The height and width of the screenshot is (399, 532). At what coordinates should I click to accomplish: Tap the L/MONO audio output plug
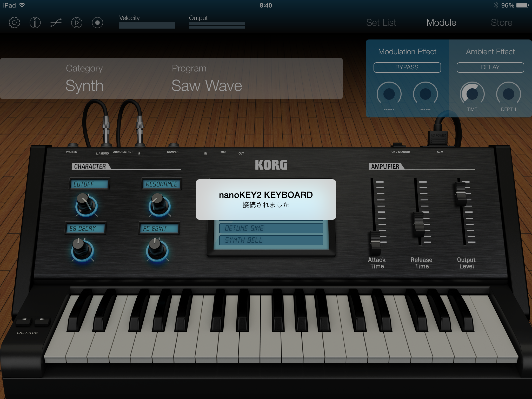click(106, 131)
